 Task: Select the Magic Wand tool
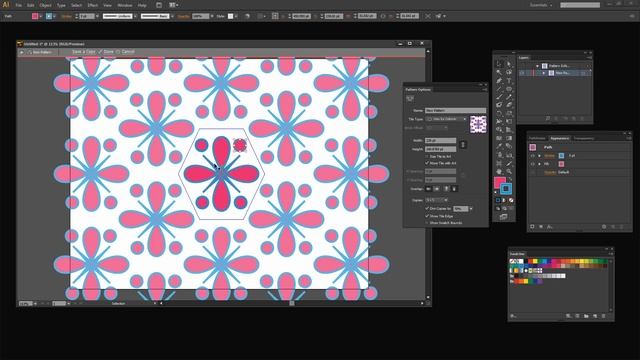point(499,72)
